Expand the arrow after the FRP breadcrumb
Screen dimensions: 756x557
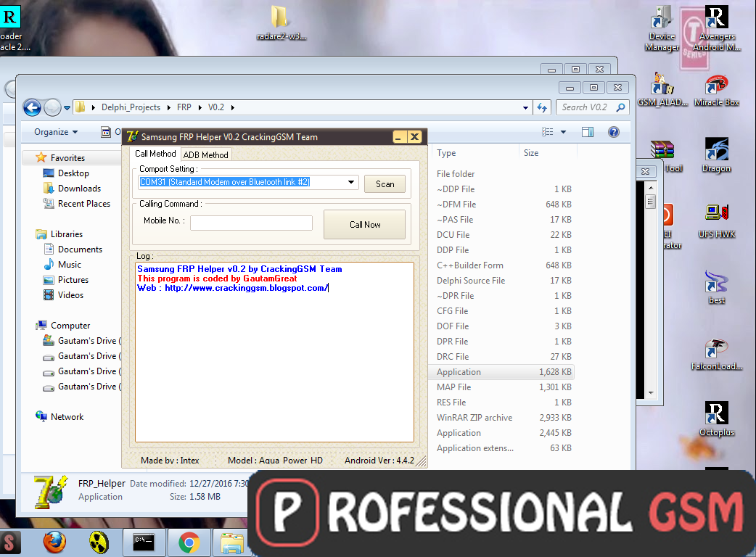point(200,107)
